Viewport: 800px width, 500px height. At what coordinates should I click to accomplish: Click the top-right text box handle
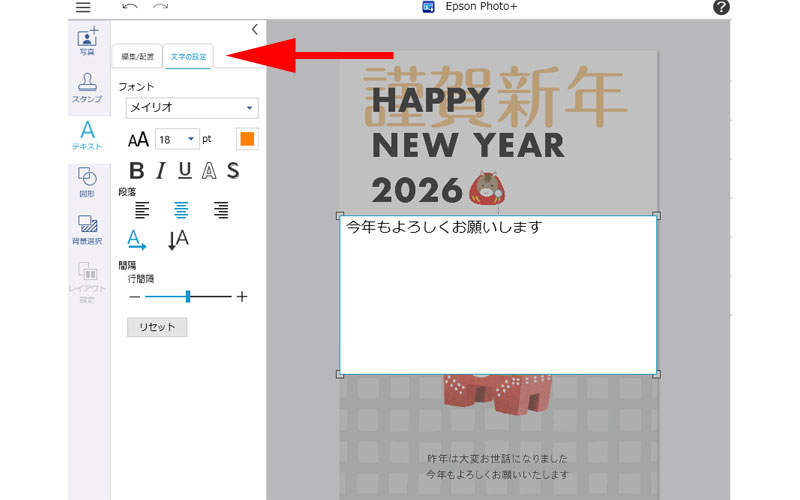[657, 216]
